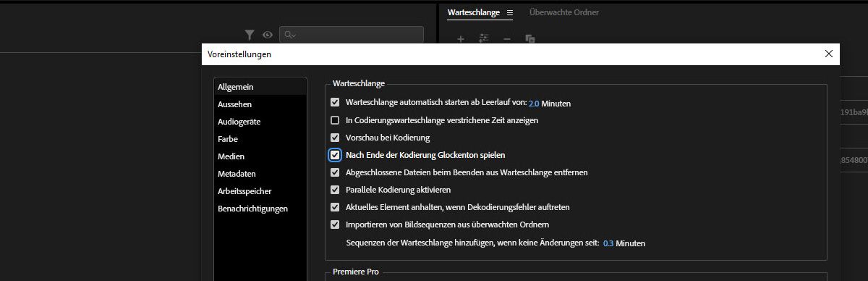
Task: Click into the media browser search field
Action: click(352, 34)
